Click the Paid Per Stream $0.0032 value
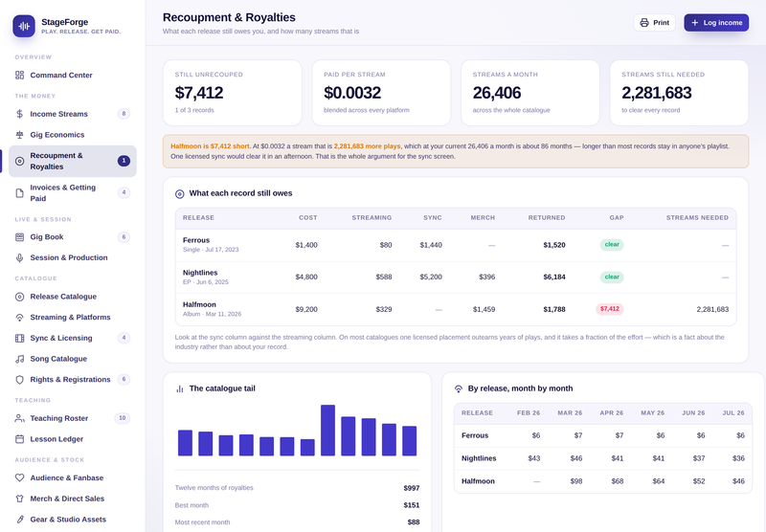Image resolution: width=766 pixels, height=532 pixels. pyautogui.click(x=352, y=93)
